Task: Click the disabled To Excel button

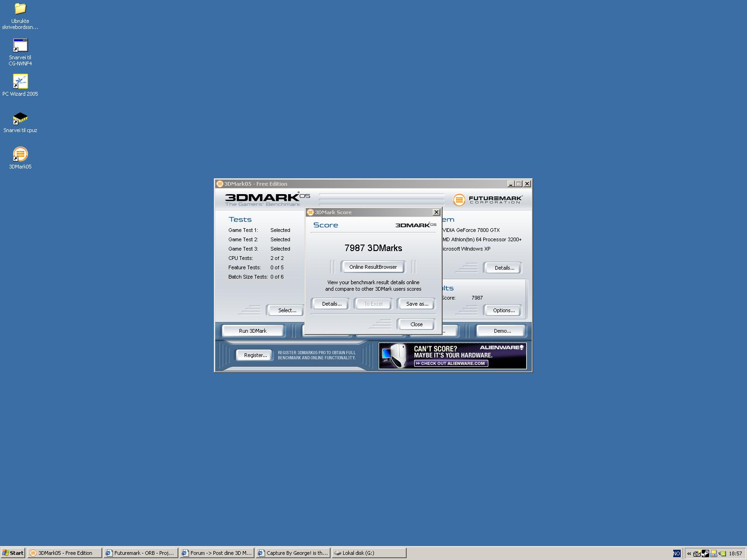Action: coord(373,304)
